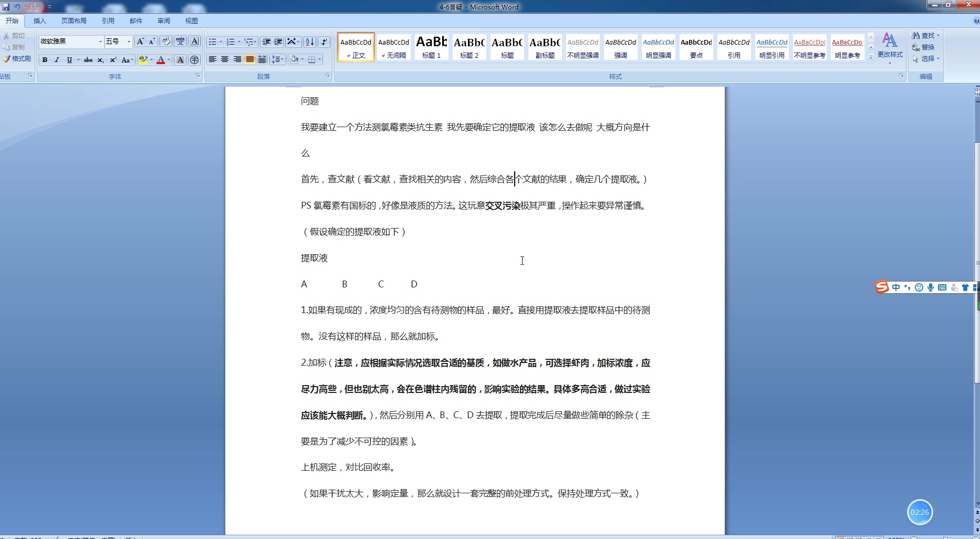Click the cut 剪切 button
980x539 pixels.
pos(14,35)
